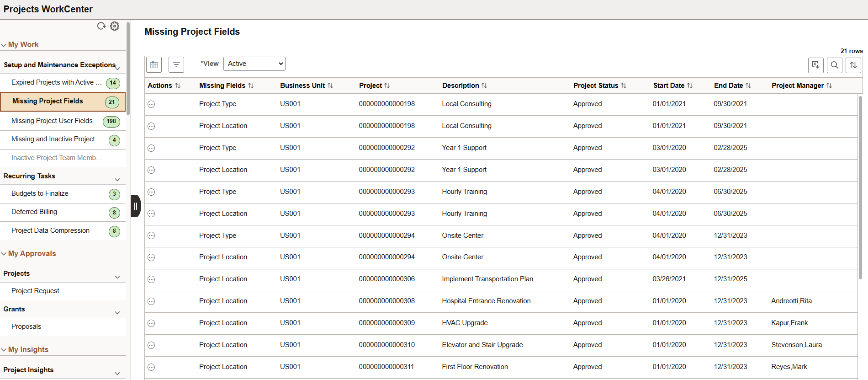Open the grid search magnifier icon
868x380 pixels.
835,65
